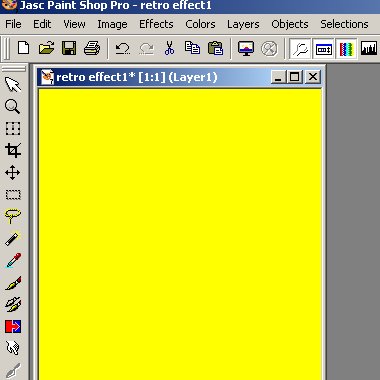The width and height of the screenshot is (380, 380).
Task: Toggle the Histogram window button
Action: (369, 49)
